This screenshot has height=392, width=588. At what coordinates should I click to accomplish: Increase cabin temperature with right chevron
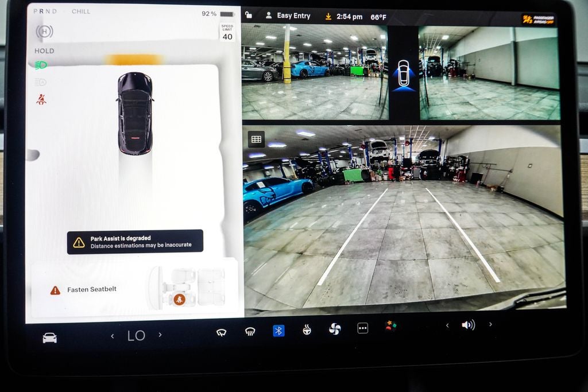tap(160, 335)
